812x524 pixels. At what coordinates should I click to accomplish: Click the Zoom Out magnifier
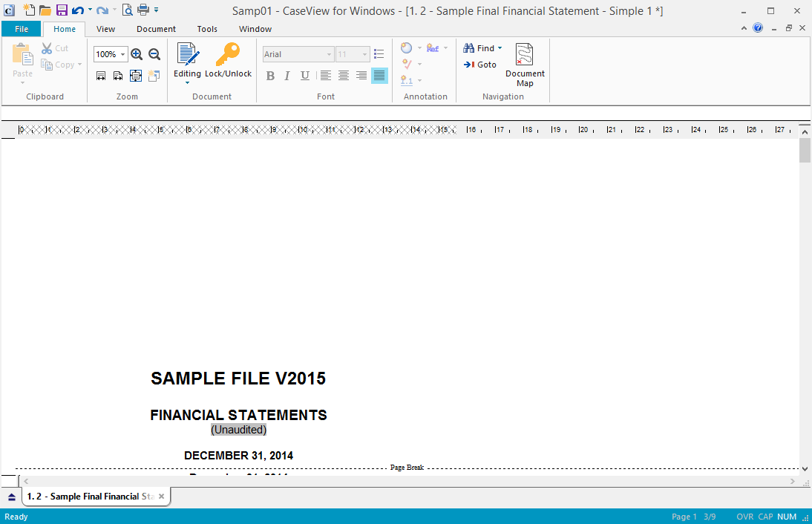154,54
